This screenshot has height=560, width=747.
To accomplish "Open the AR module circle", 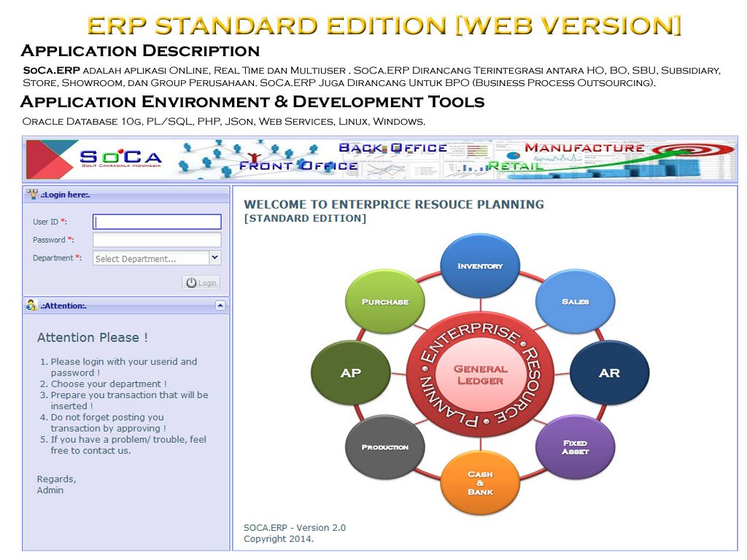I will 609,373.
